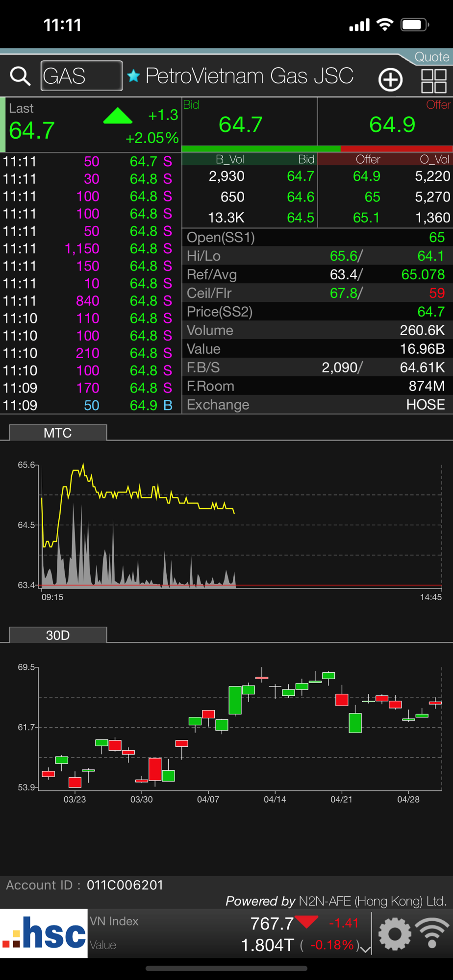Focus the GAS symbol input field
The width and height of the screenshot is (453, 980).
pyautogui.click(x=81, y=76)
